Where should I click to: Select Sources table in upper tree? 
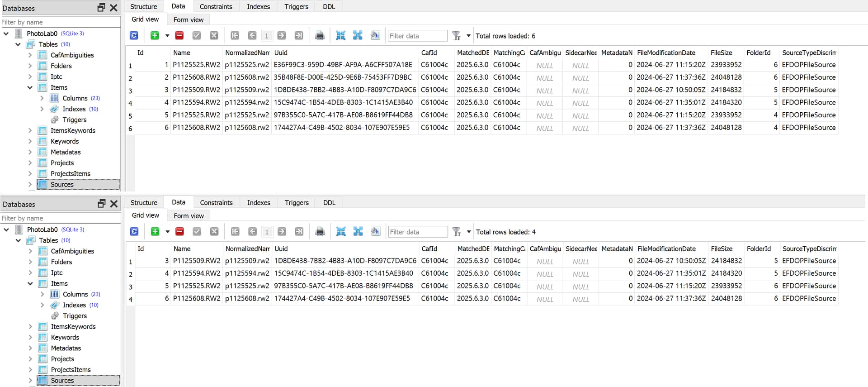coord(62,184)
